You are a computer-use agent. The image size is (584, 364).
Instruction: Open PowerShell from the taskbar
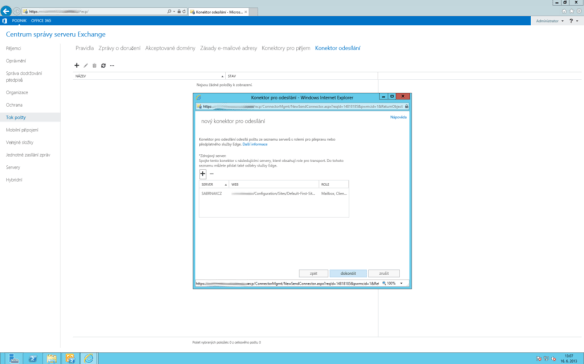33,358
